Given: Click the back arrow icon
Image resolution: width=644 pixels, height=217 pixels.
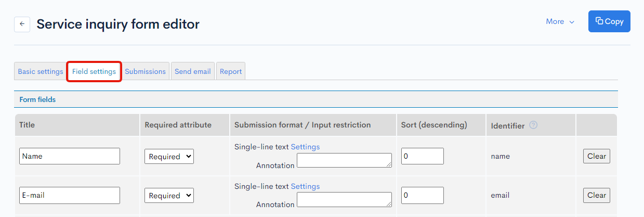Looking at the screenshot, I should click(22, 24).
